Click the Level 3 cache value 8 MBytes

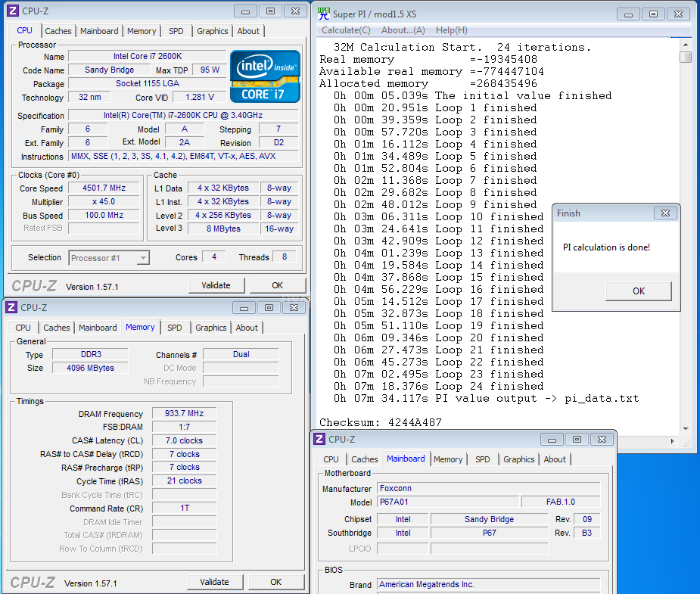(x=223, y=229)
